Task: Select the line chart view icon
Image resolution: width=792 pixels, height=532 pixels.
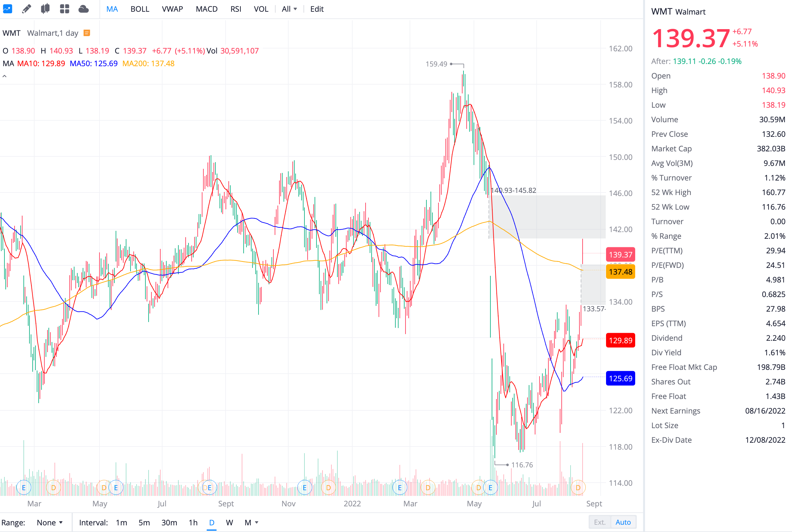Action: pos(8,9)
